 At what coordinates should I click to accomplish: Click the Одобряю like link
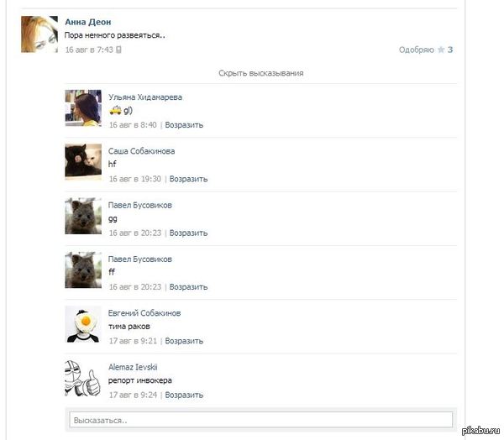click(417, 50)
